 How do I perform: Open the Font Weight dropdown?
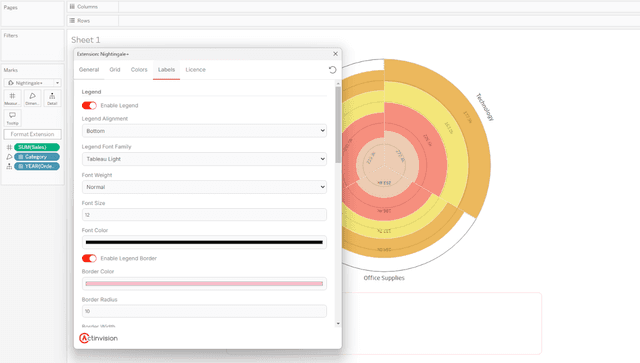click(x=204, y=187)
